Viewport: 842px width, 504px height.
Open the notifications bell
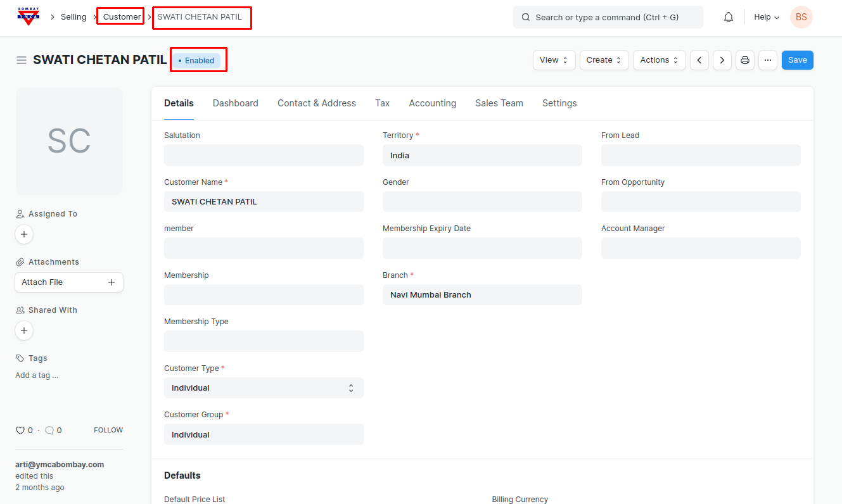coord(729,17)
